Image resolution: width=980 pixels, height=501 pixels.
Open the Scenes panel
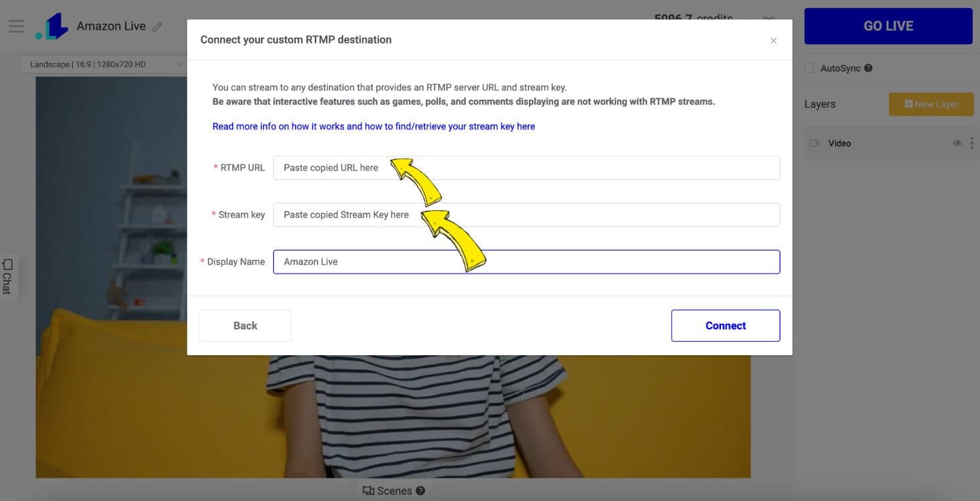click(x=388, y=491)
